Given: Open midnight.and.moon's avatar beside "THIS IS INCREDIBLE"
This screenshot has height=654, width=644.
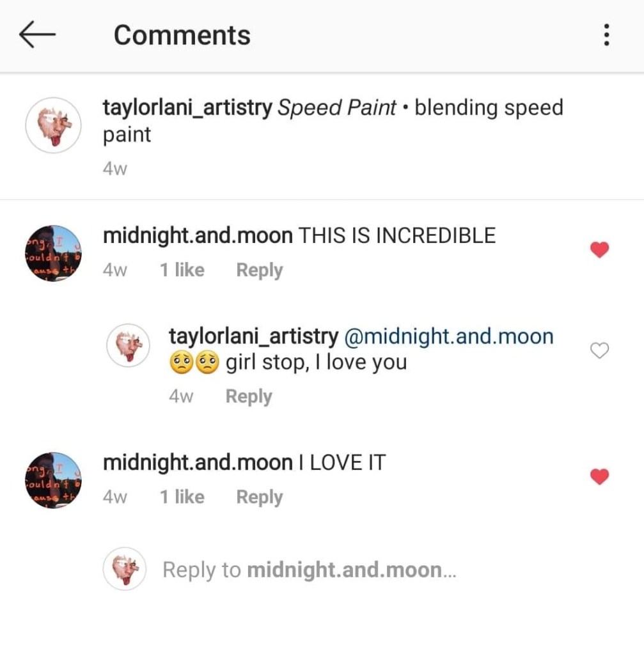Looking at the screenshot, I should pos(54,254).
